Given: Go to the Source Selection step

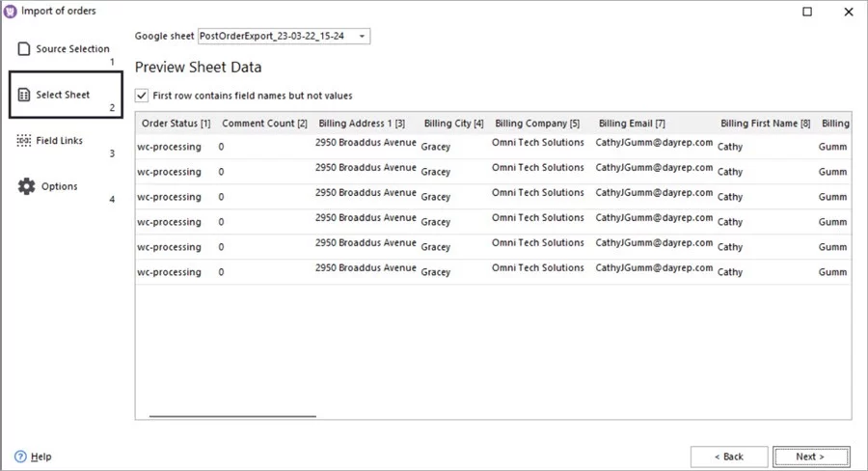Looking at the screenshot, I should [x=72, y=48].
